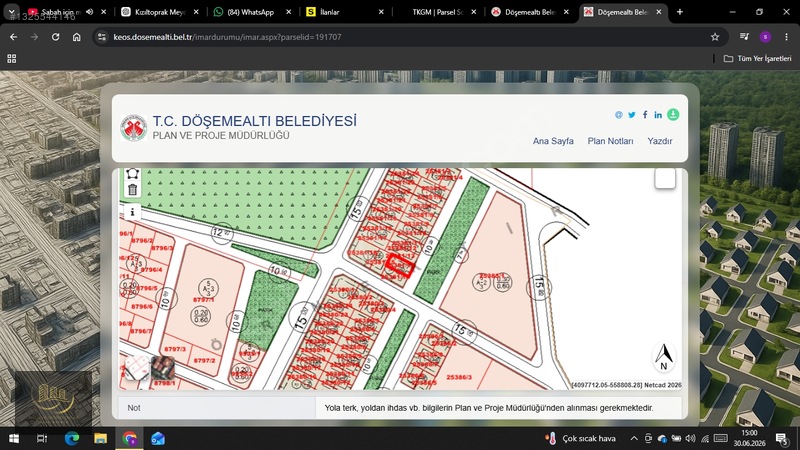Open the notification center icon
Viewport: 800px width, 450px height.
(x=782, y=438)
